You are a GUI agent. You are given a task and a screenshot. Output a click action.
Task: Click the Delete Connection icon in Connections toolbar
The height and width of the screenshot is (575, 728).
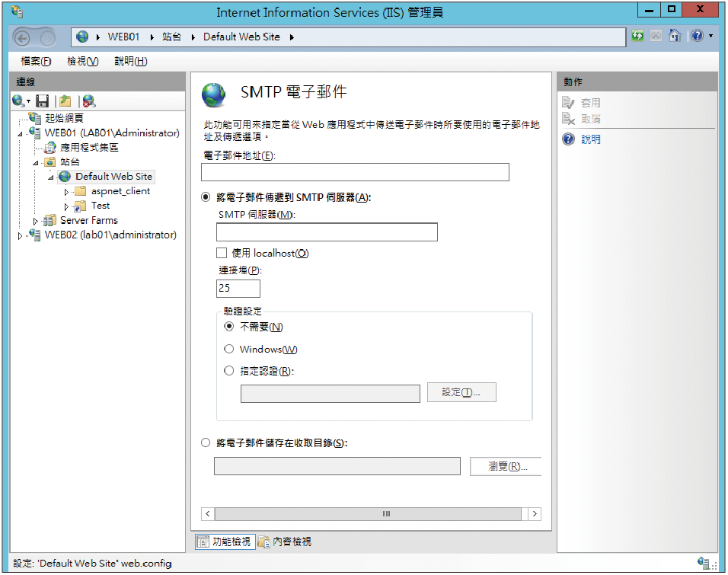pos(89,101)
